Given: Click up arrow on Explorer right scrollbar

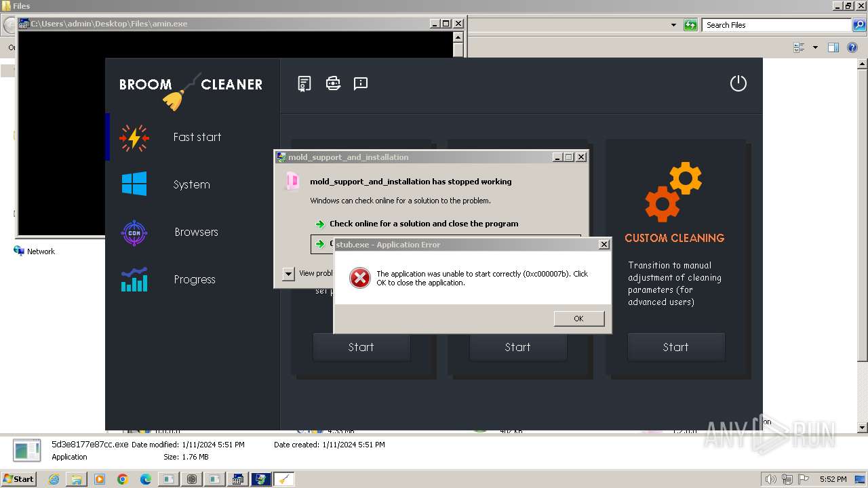Looking at the screenshot, I should [863, 64].
